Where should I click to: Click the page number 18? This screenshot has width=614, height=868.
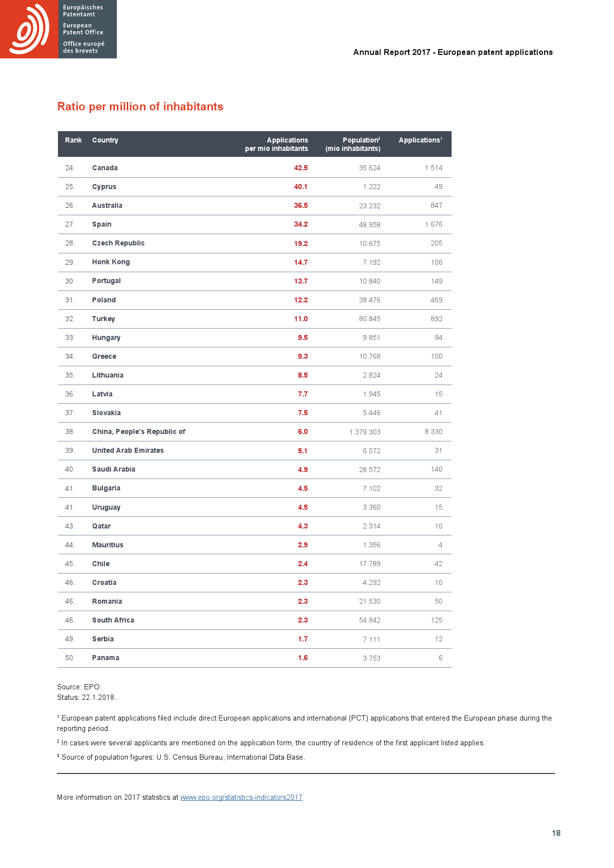click(x=556, y=833)
